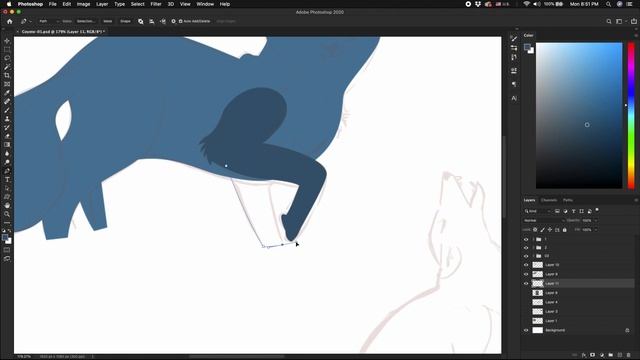Switch to the Channels tab
The width and height of the screenshot is (640, 360).
click(x=549, y=200)
